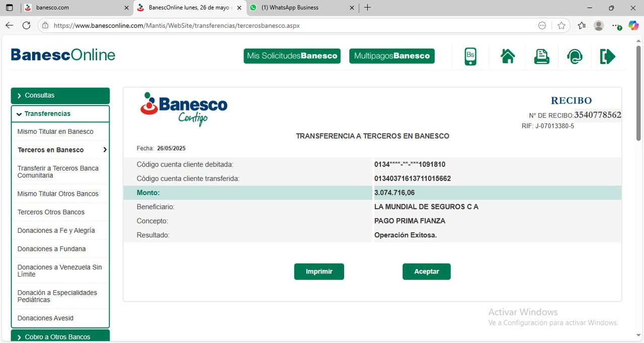Expand the Consultas menu section
This screenshot has height=343, width=644.
pos(60,96)
